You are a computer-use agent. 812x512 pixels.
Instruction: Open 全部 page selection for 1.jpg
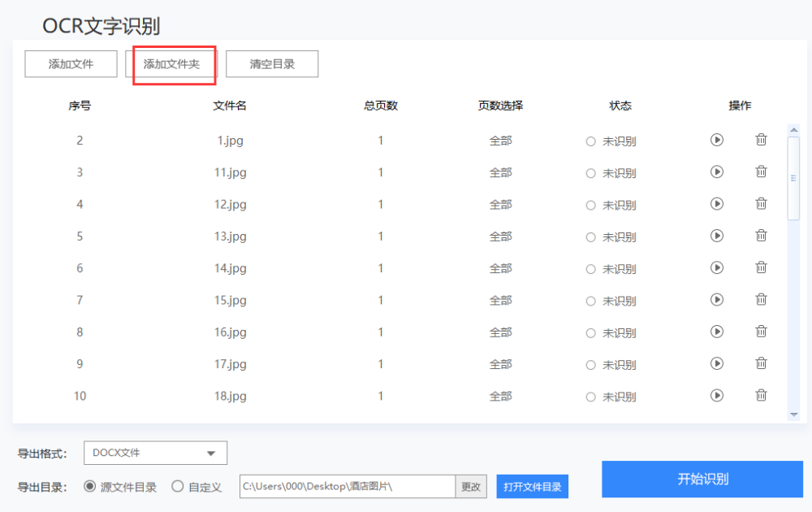pyautogui.click(x=500, y=141)
